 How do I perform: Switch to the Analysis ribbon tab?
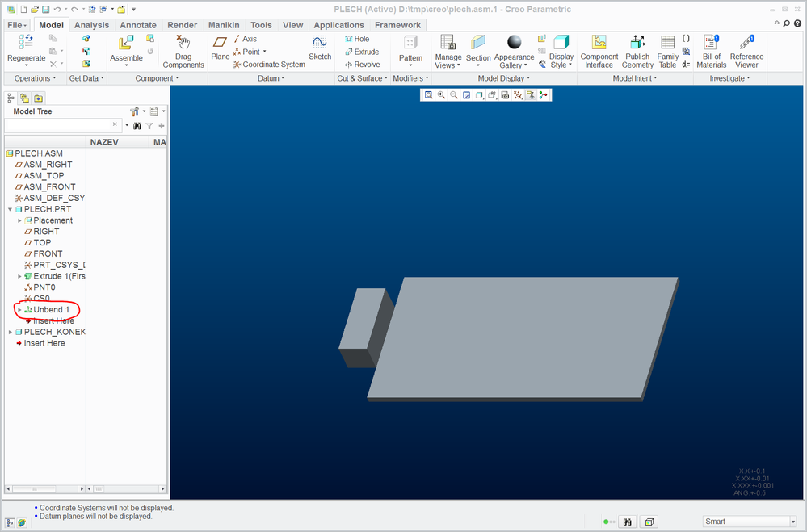91,25
